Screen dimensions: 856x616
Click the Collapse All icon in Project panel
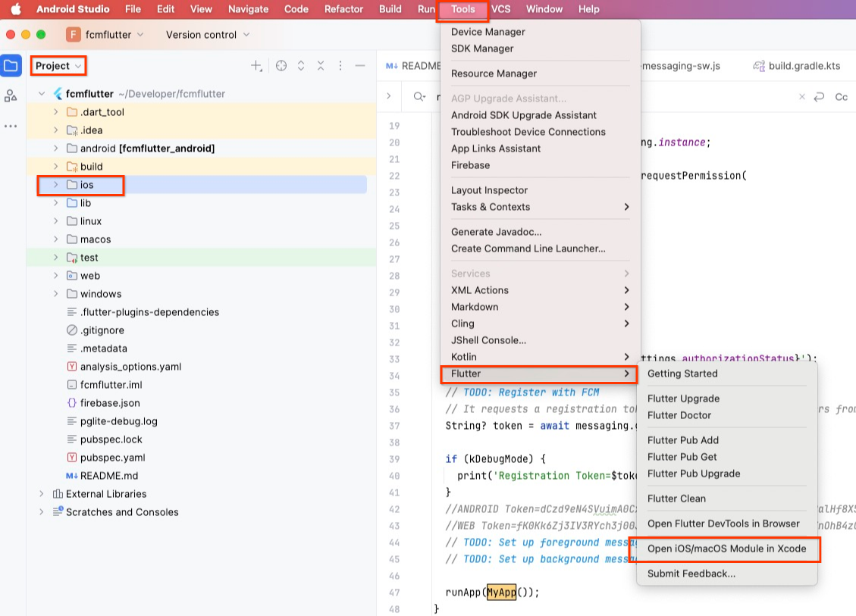(321, 66)
